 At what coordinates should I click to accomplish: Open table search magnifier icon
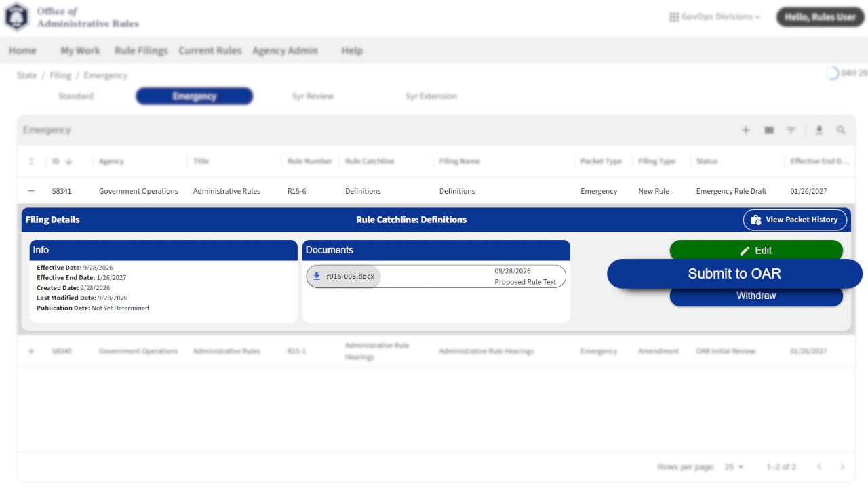(841, 130)
